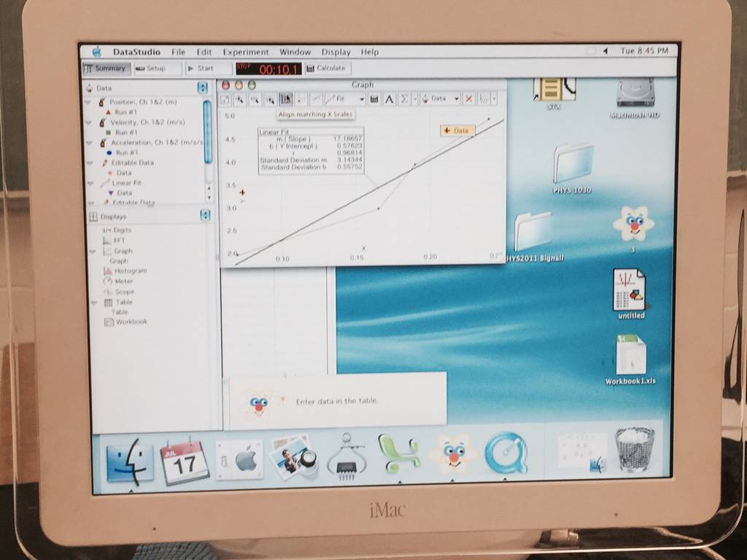Screen dimensions: 747x560
Task: Open iCal from the Dock
Action: pyautogui.click(x=185, y=462)
